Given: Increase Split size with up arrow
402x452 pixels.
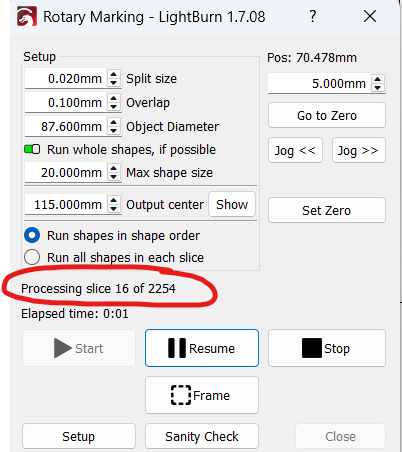Looking at the screenshot, I should 114,75.
